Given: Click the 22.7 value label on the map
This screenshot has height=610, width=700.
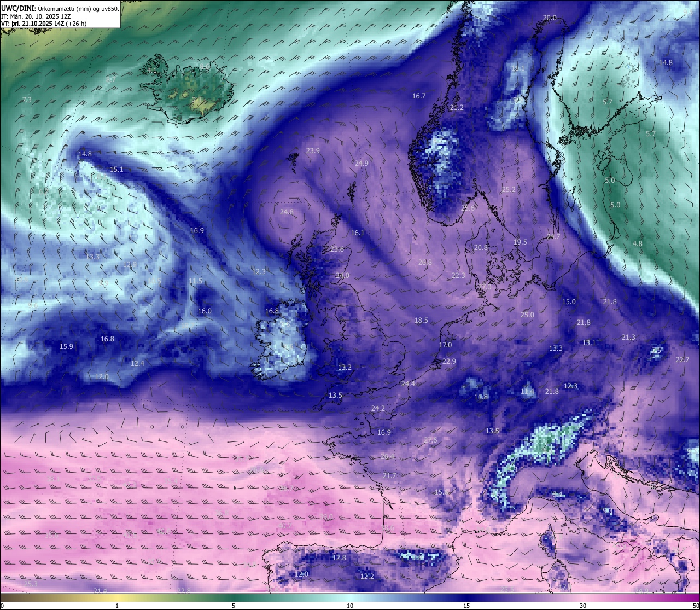Looking at the screenshot, I should (682, 360).
